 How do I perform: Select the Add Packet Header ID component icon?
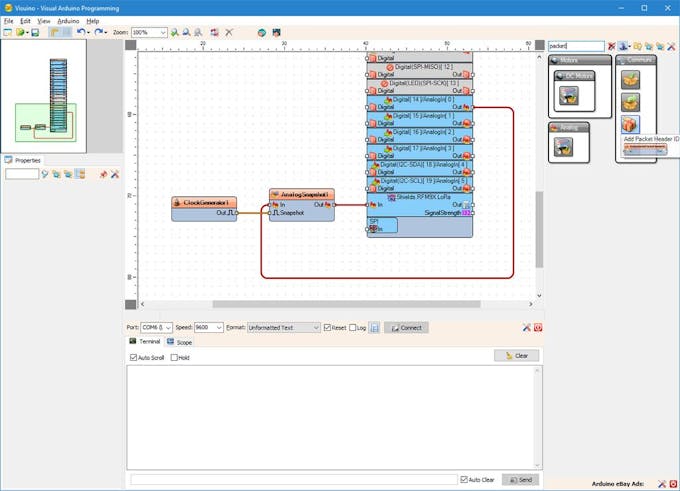pyautogui.click(x=630, y=124)
